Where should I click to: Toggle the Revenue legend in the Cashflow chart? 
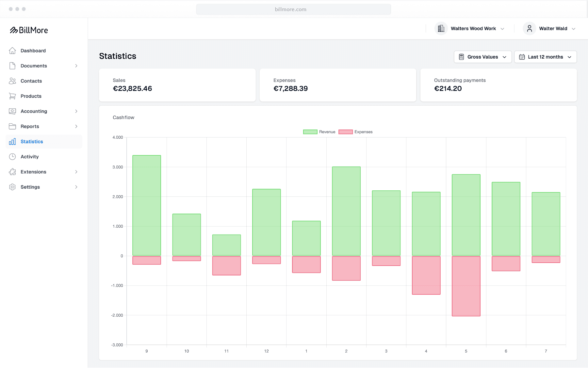pos(319,132)
